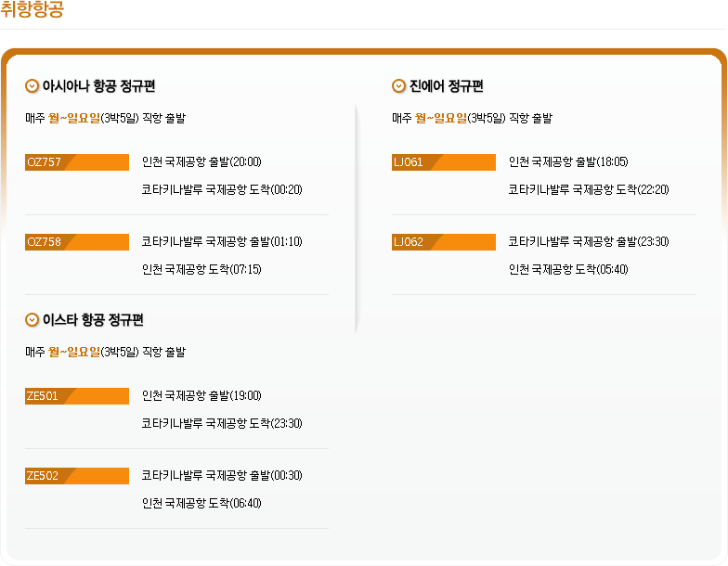Select the ZE502 flight number badge
The height and width of the screenshot is (566, 728).
(76, 476)
